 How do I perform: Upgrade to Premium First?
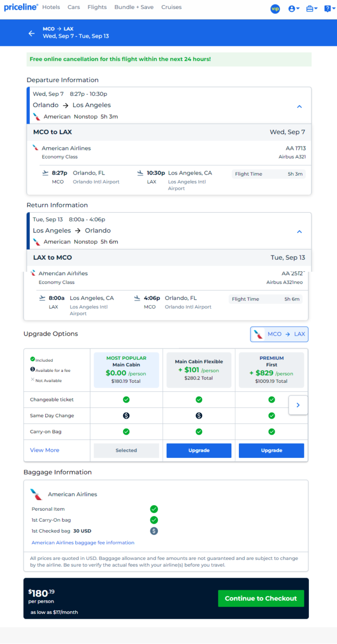point(272,450)
